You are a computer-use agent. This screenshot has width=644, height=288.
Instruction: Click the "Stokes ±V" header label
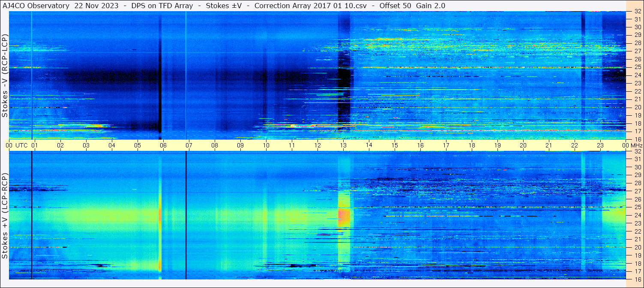click(224, 6)
